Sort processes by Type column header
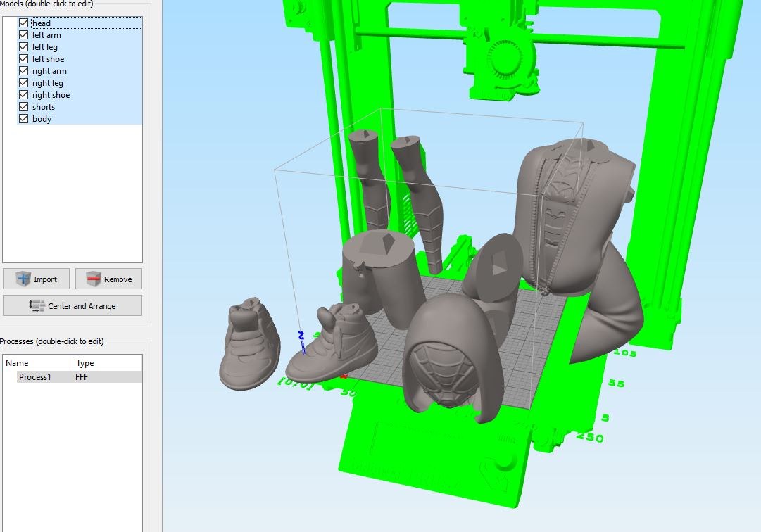This screenshot has height=532, width=761. (x=107, y=362)
